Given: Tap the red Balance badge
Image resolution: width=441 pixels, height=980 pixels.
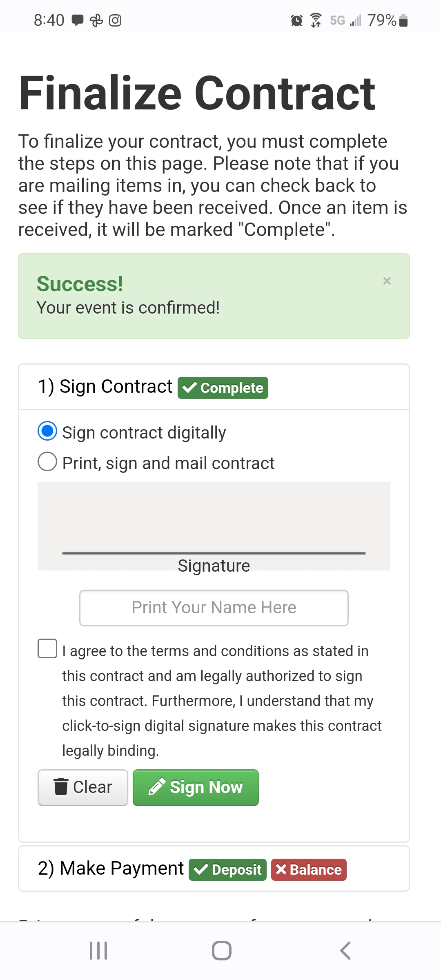Looking at the screenshot, I should [309, 870].
